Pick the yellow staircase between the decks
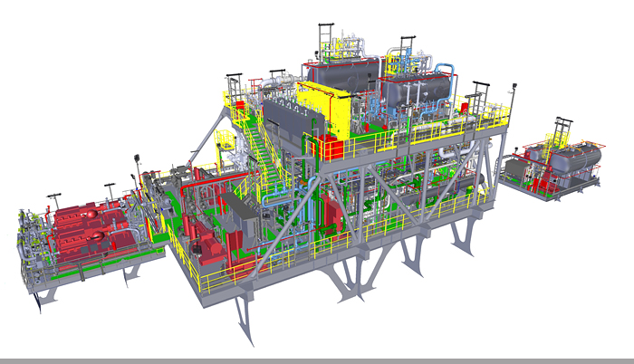The width and height of the screenshot is (634, 364). point(264,152)
